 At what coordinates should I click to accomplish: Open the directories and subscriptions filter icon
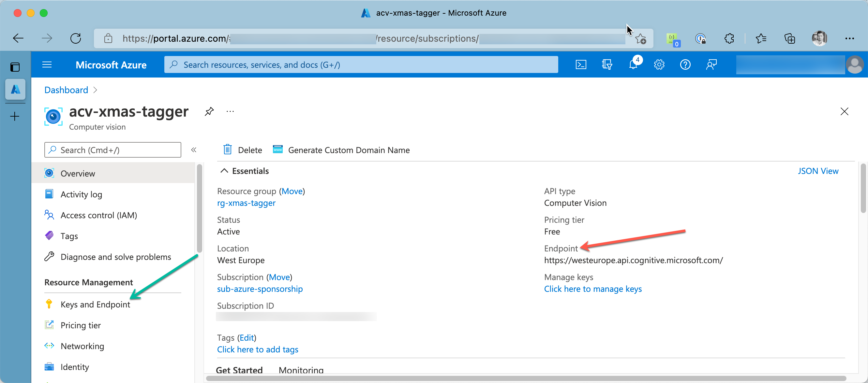point(607,64)
